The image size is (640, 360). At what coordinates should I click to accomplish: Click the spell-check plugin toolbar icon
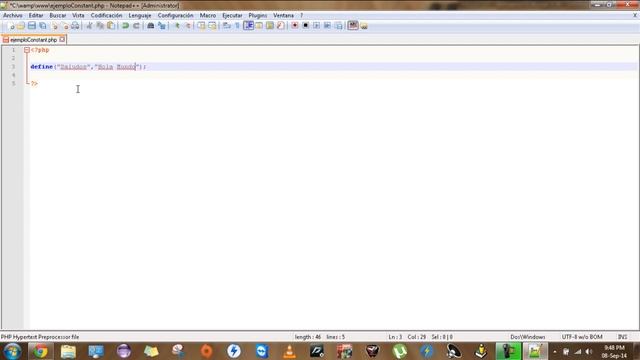point(353,26)
